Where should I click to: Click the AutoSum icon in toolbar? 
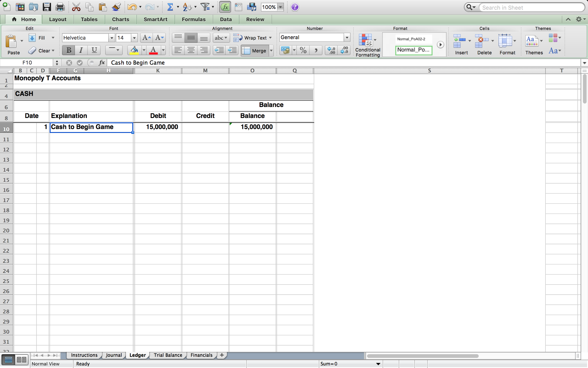click(169, 7)
